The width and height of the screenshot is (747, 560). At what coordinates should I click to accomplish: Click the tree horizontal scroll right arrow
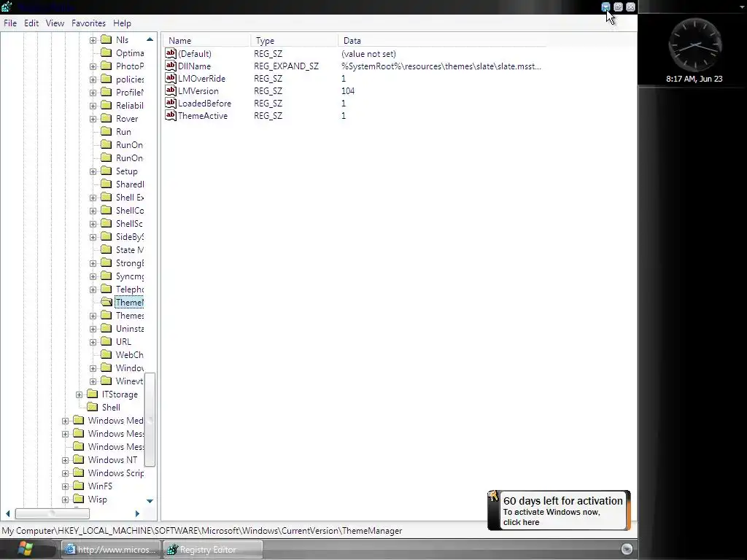pos(137,513)
